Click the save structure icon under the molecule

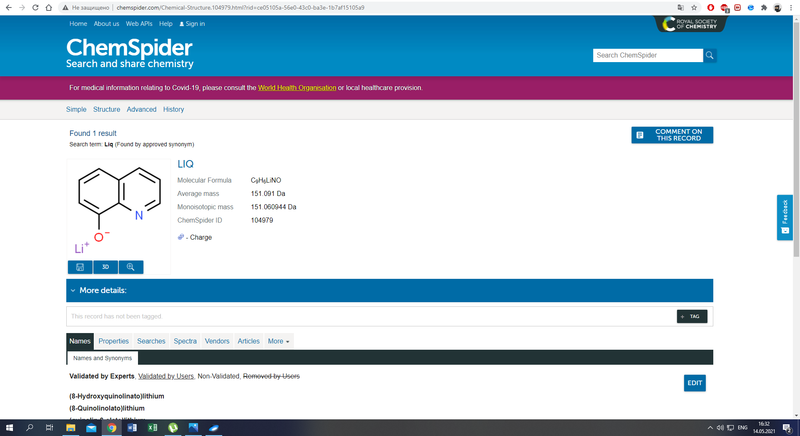(x=80, y=267)
